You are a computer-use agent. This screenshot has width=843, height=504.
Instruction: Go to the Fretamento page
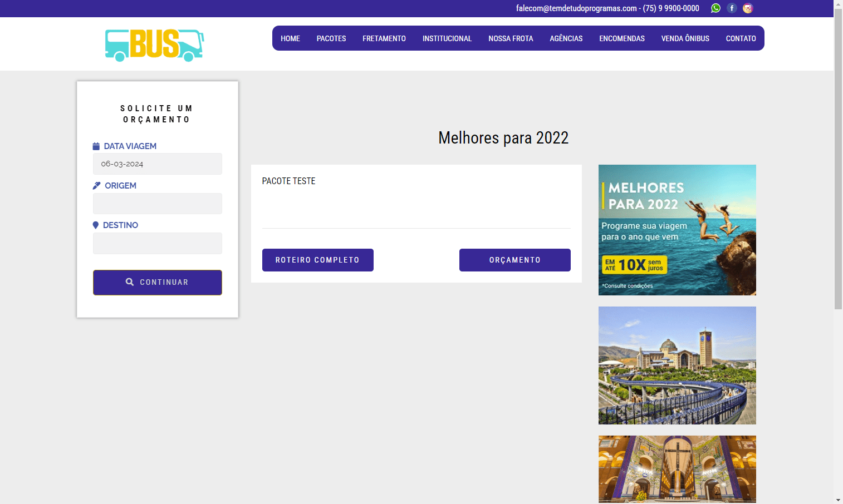click(x=384, y=38)
